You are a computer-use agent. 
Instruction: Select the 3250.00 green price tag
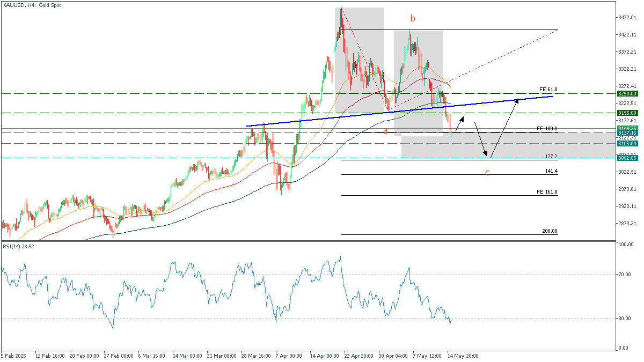tap(627, 93)
